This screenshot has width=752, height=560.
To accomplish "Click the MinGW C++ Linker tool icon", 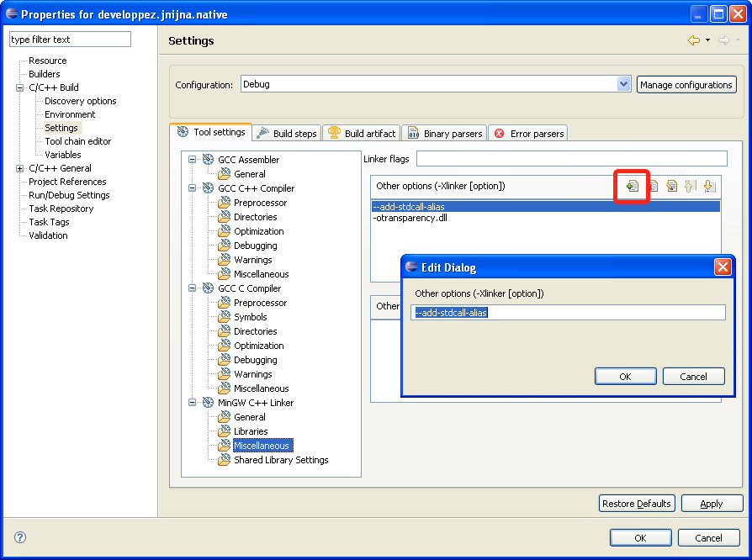I will (208, 403).
